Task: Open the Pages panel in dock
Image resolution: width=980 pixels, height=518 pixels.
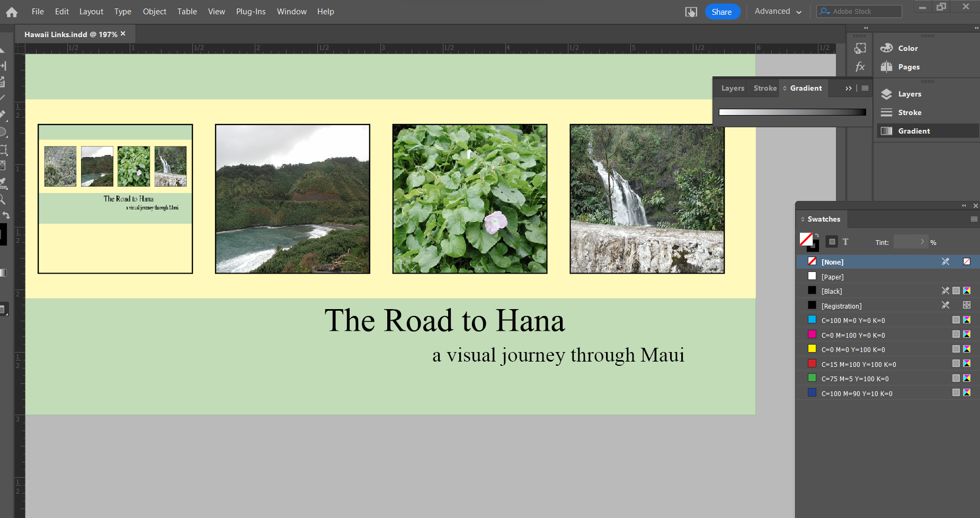Action: tap(908, 67)
